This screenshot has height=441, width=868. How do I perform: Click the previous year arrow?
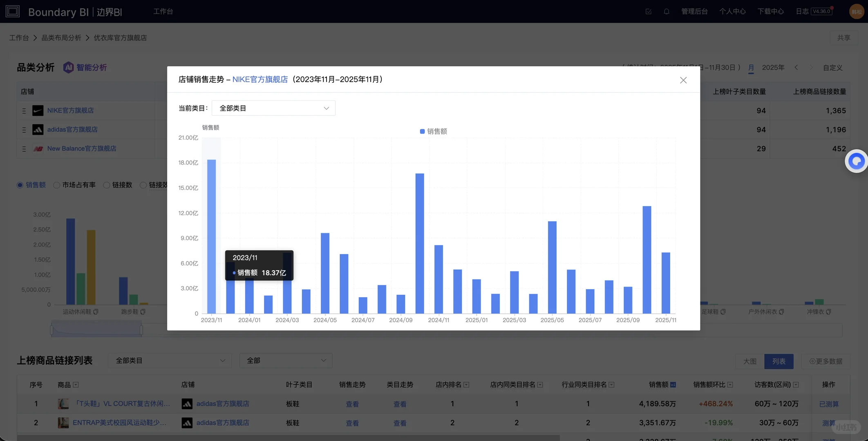796,67
